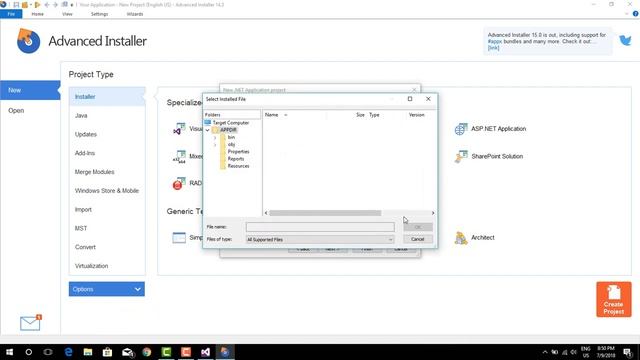Open the Action Center notification icon

tap(628, 352)
